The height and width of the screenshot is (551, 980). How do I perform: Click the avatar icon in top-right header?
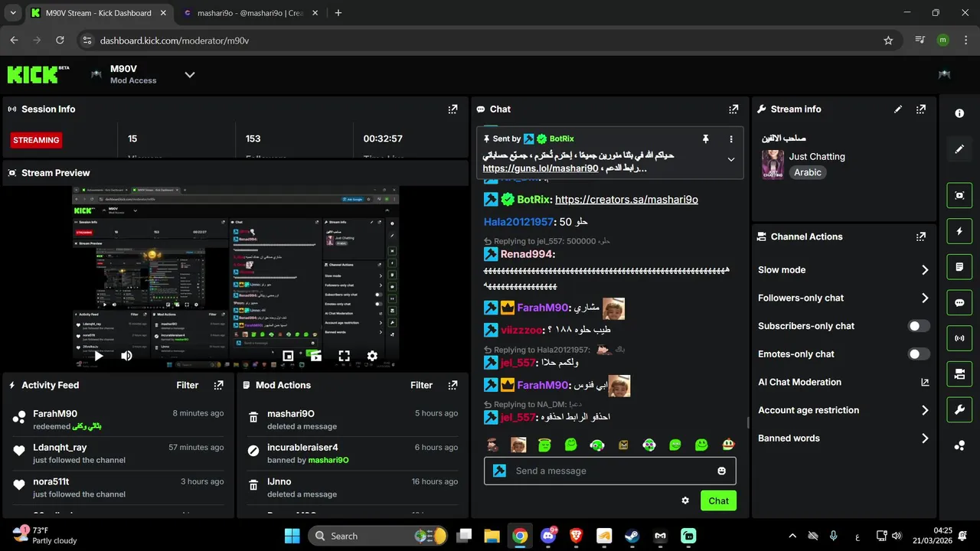[945, 74]
